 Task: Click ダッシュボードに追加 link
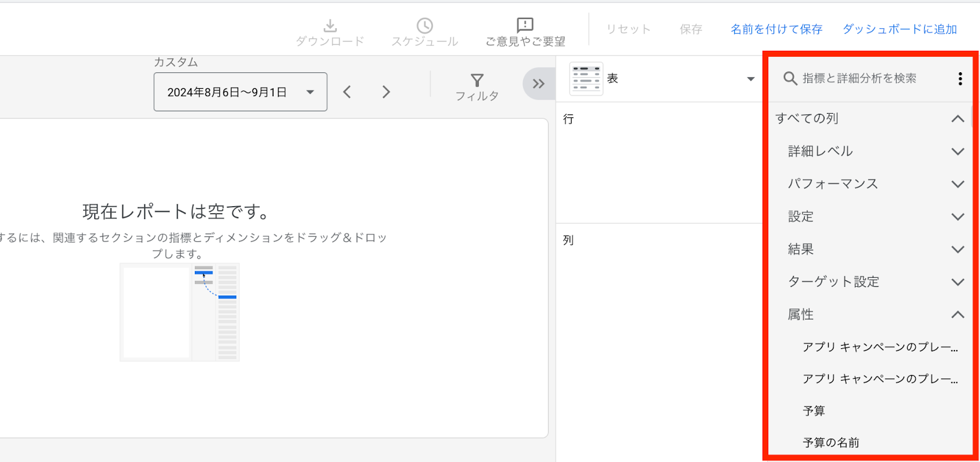pos(900,29)
